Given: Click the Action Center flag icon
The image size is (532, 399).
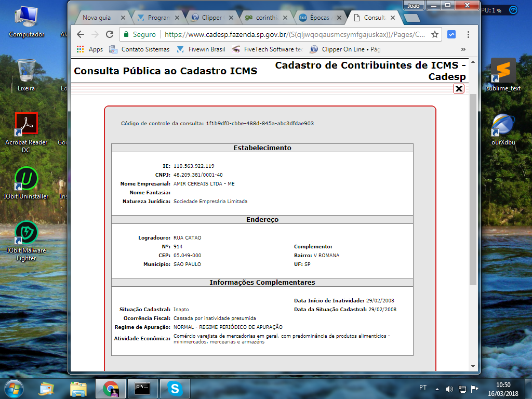Looking at the screenshot, I should 475,389.
